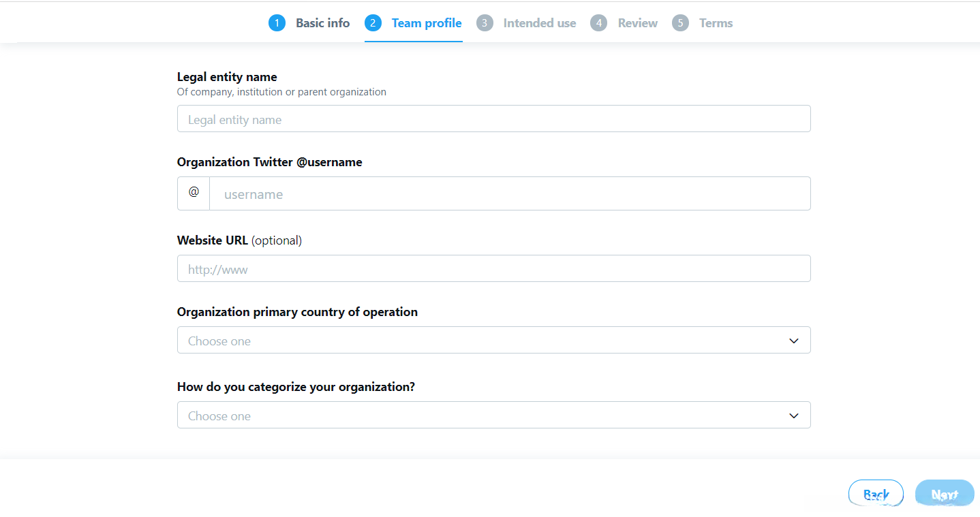Select the Team profile tab
This screenshot has width=980, height=517.
click(427, 23)
